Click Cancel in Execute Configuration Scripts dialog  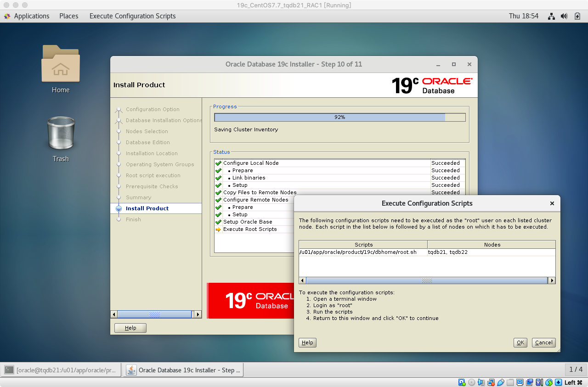(544, 342)
